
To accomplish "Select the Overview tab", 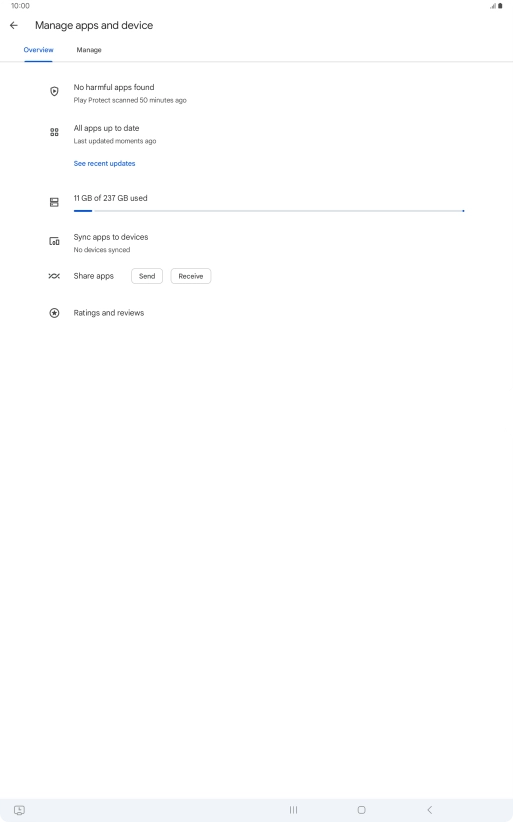I will (x=38, y=50).
